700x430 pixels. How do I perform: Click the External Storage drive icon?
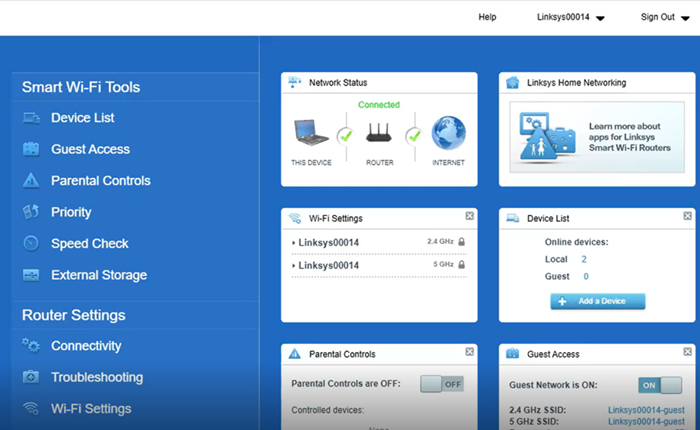tap(31, 275)
